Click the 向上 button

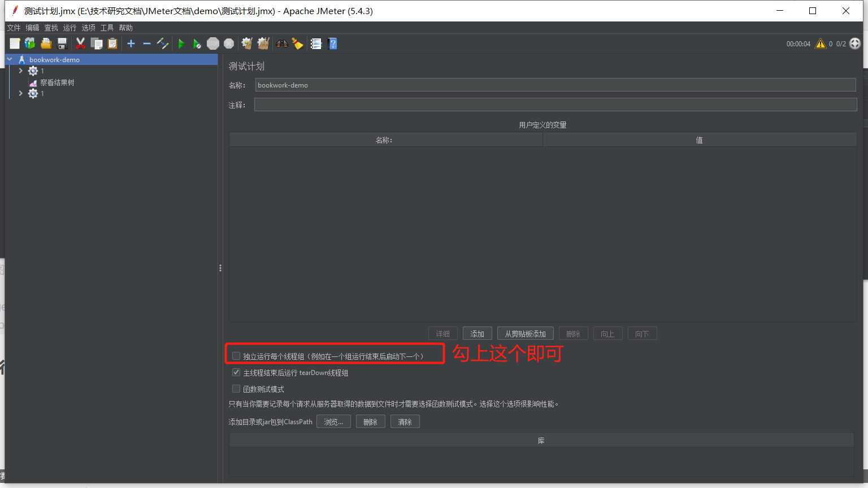pos(608,334)
